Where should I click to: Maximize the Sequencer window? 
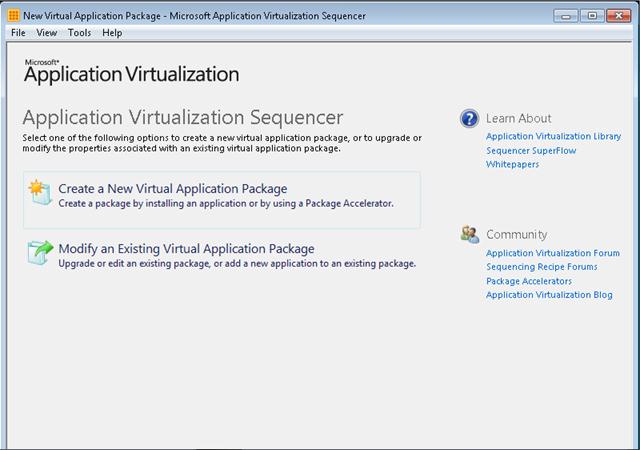593,15
